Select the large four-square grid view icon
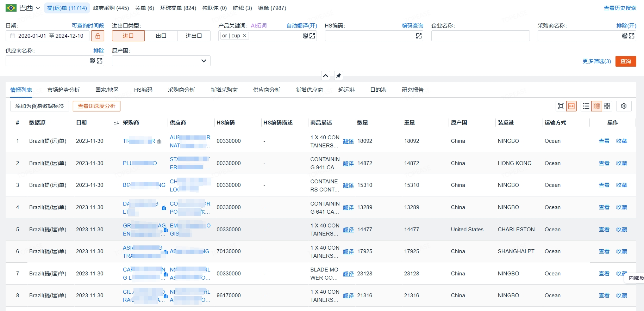Viewport: 644px width, 311px height. 607,106
